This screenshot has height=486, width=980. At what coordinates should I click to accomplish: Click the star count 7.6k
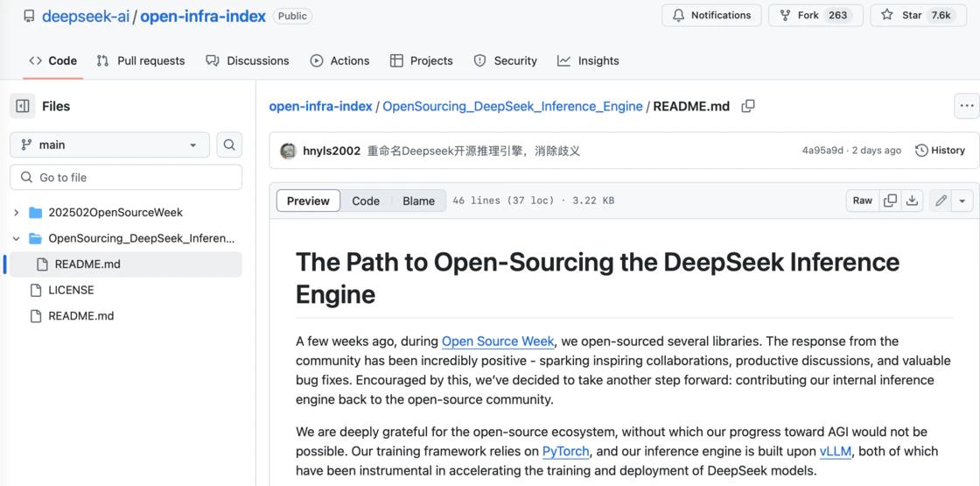[x=941, y=15]
